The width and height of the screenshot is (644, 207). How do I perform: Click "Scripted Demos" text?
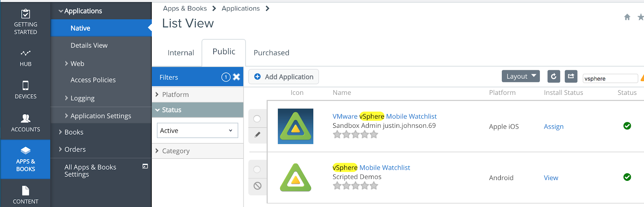(357, 176)
